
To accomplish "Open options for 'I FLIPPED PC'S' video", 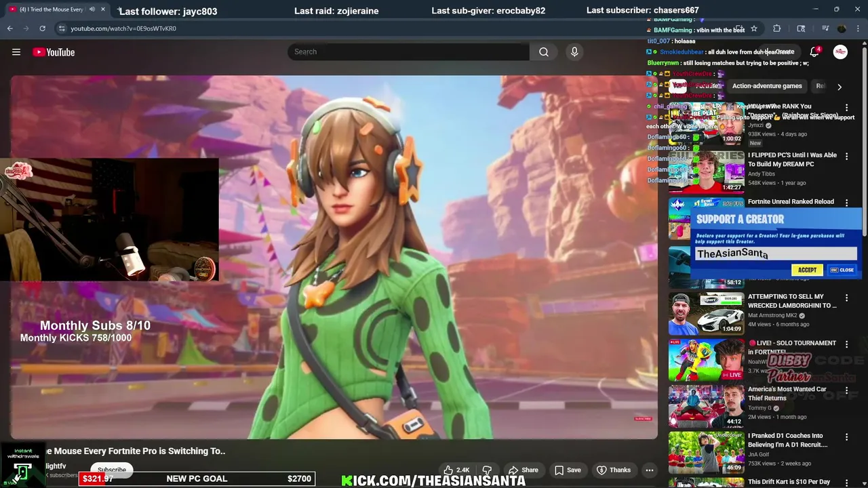I will pos(846,156).
